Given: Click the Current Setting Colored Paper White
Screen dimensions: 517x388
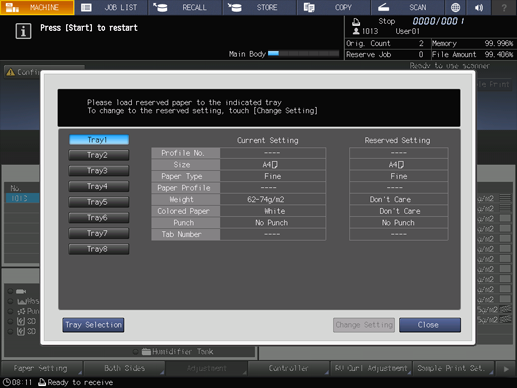Looking at the screenshot, I should (273, 211).
